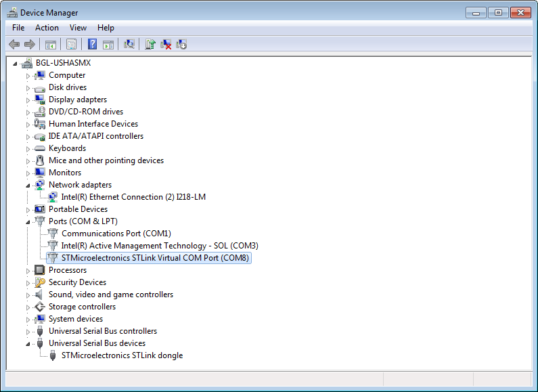538x392 pixels.
Task: Select the Security Devices label
Action: pos(78,282)
